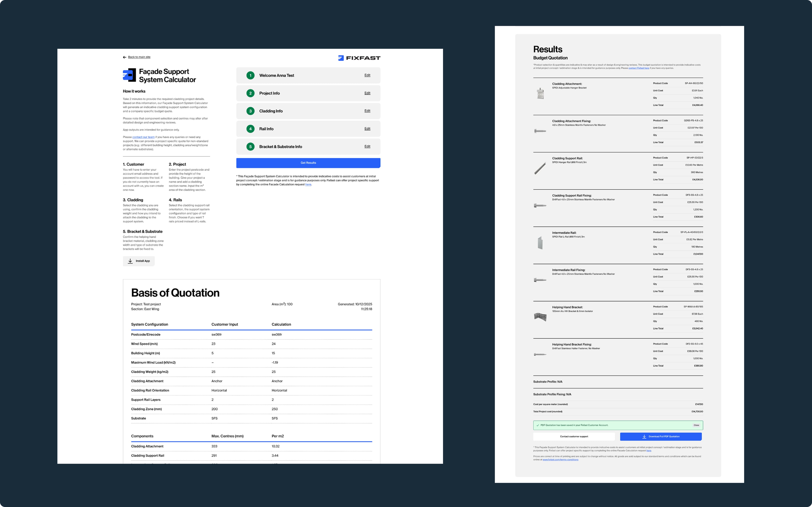Click the green step 3 circle for Cladding Info
Viewport: 812px width, 507px height.
(250, 111)
